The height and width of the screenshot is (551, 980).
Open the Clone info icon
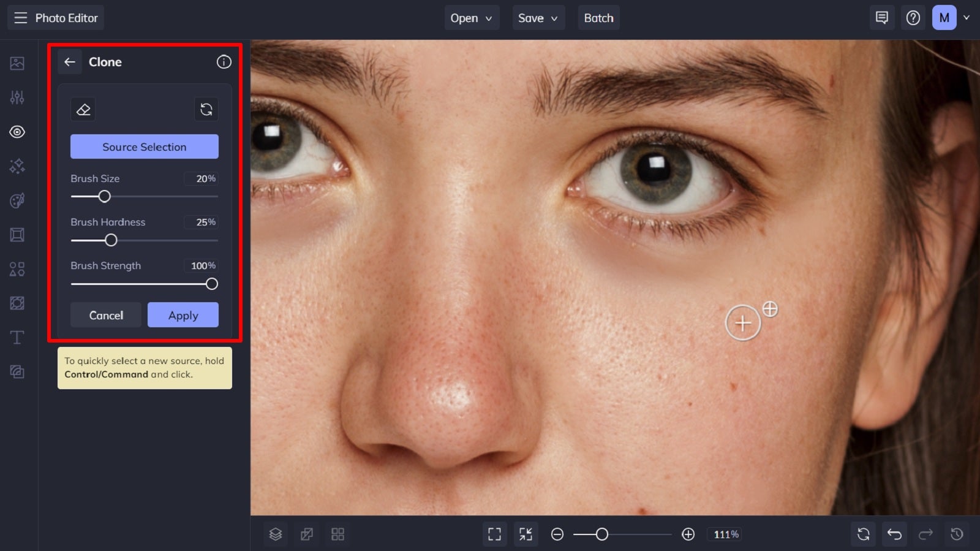click(224, 62)
